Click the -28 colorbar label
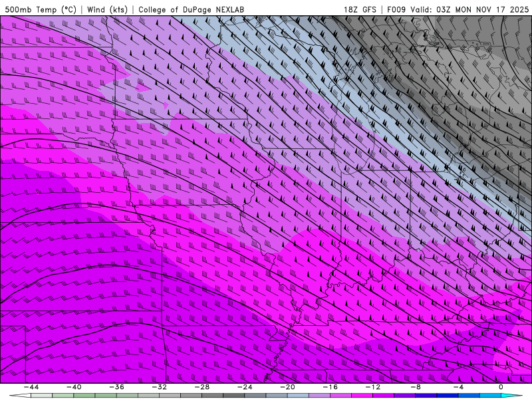 [x=202, y=387]
